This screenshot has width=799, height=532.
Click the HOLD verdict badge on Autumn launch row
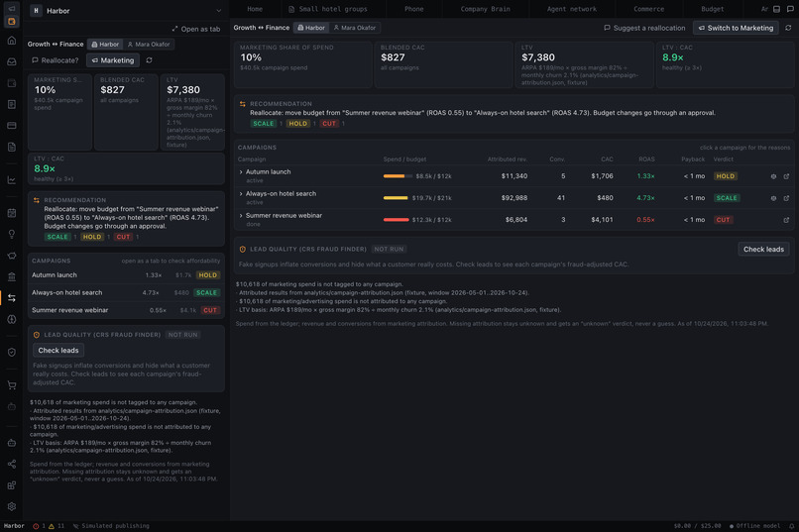(x=725, y=176)
